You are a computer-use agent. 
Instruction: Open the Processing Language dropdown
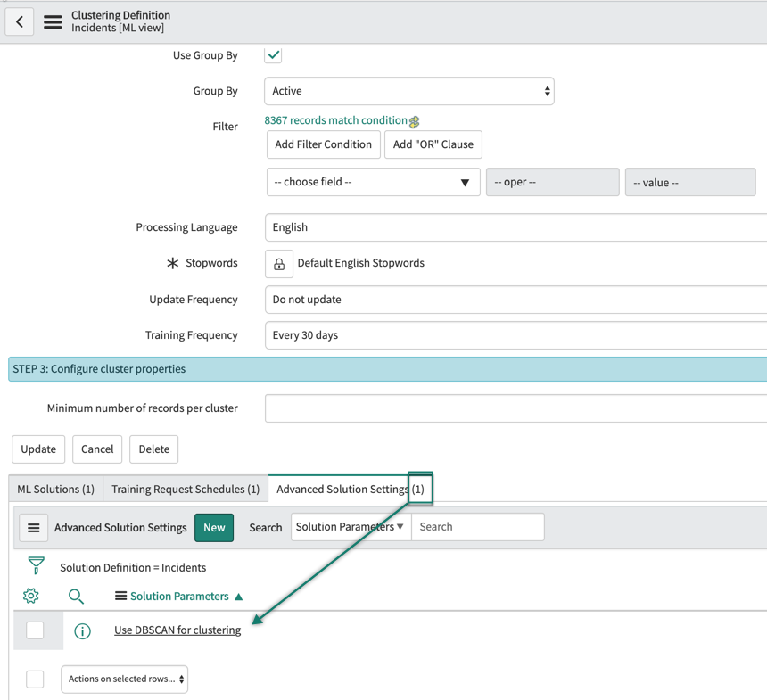(x=516, y=227)
